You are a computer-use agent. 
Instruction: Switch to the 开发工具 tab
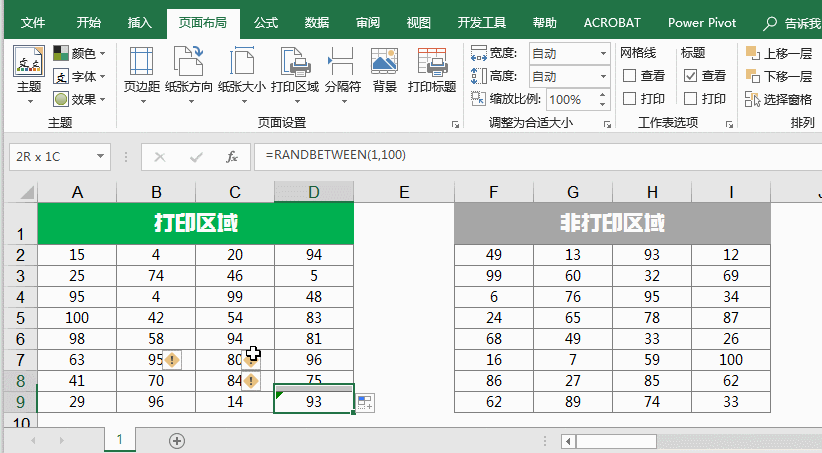tap(482, 23)
